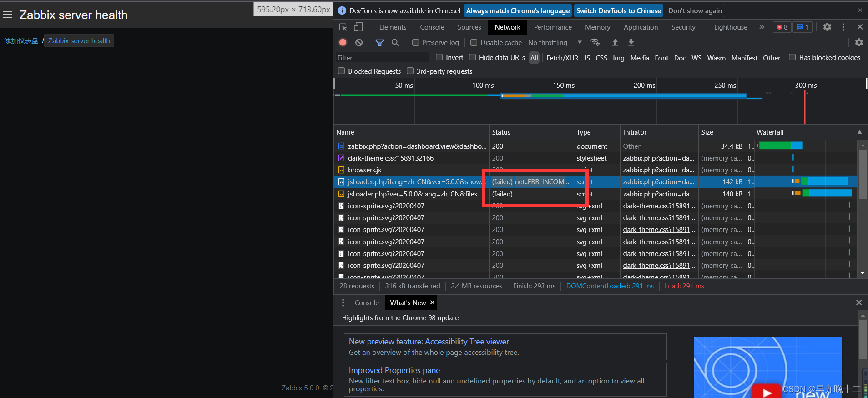Filter requests by JS type

click(x=587, y=58)
